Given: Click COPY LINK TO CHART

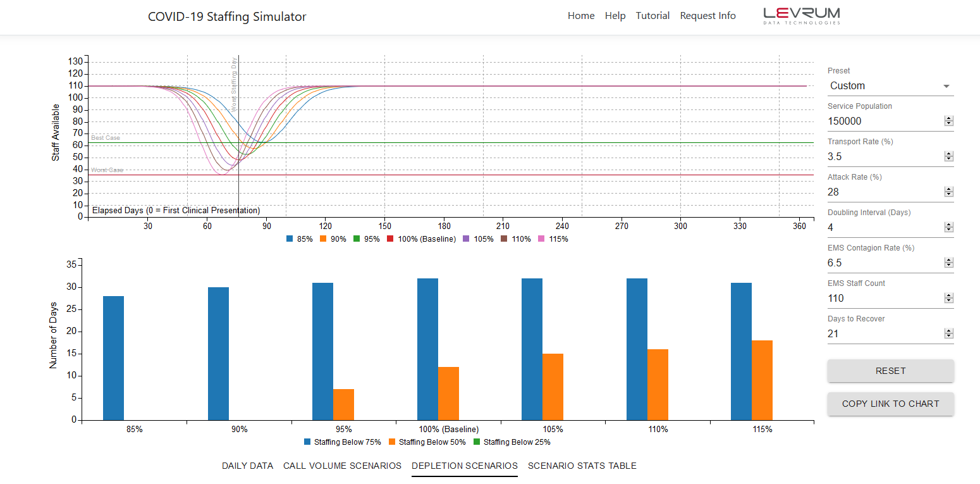Looking at the screenshot, I should click(890, 404).
